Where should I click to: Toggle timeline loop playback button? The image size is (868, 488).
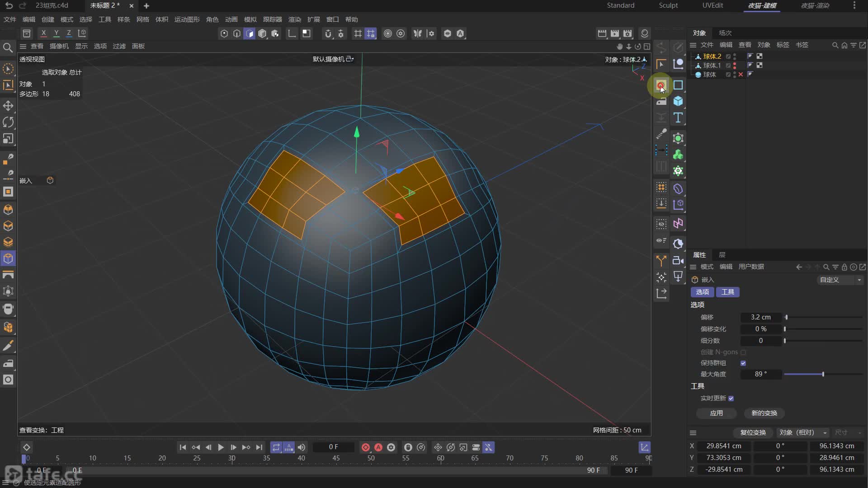[x=276, y=447]
